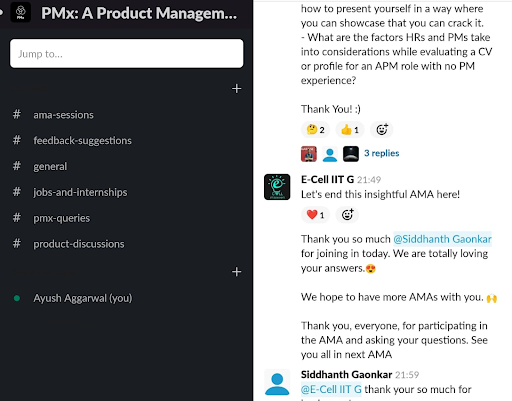Open the 3 replies thread
The width and height of the screenshot is (512, 401).
click(381, 153)
